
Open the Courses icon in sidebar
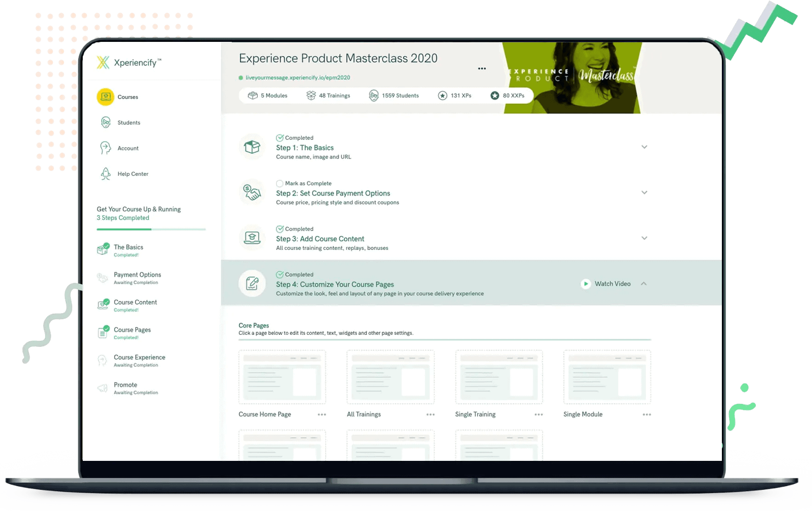pos(105,97)
